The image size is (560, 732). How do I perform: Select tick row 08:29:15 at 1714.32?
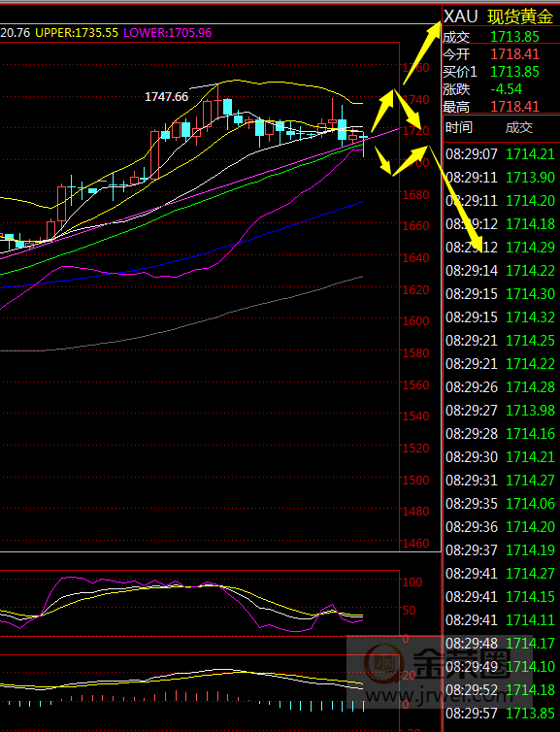[x=500, y=317]
